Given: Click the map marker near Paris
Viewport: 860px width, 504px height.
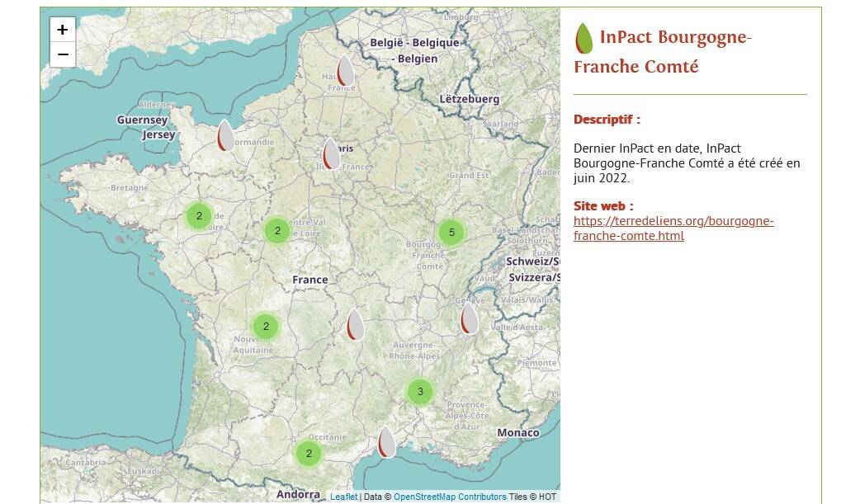Looking at the screenshot, I should pyautogui.click(x=331, y=153).
